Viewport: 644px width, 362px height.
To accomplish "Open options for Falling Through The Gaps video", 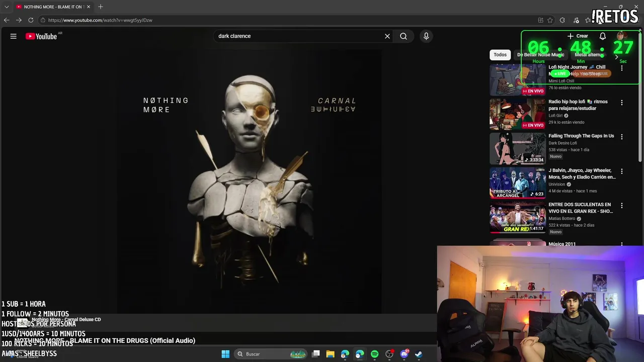I will tap(622, 137).
